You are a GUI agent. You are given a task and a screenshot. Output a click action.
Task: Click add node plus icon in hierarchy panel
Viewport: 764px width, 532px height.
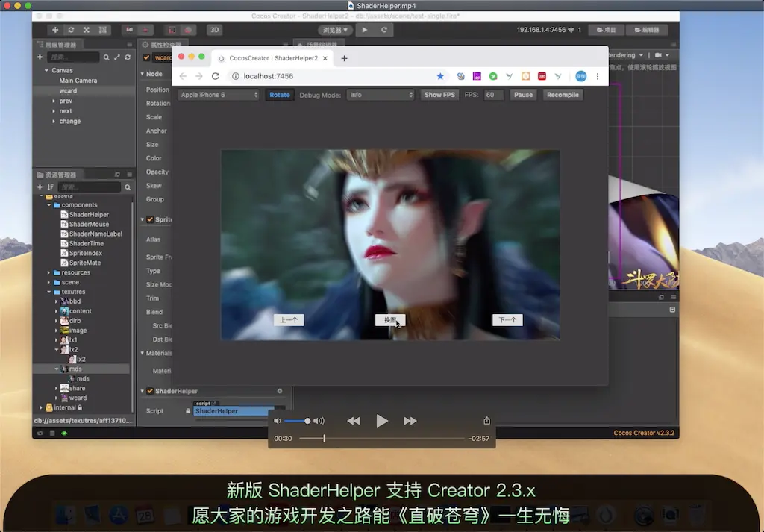[40, 57]
